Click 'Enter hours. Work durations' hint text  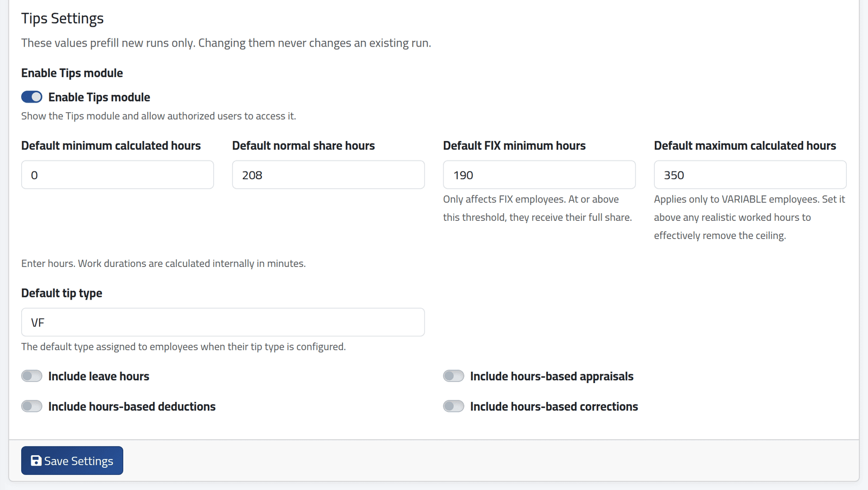point(163,264)
